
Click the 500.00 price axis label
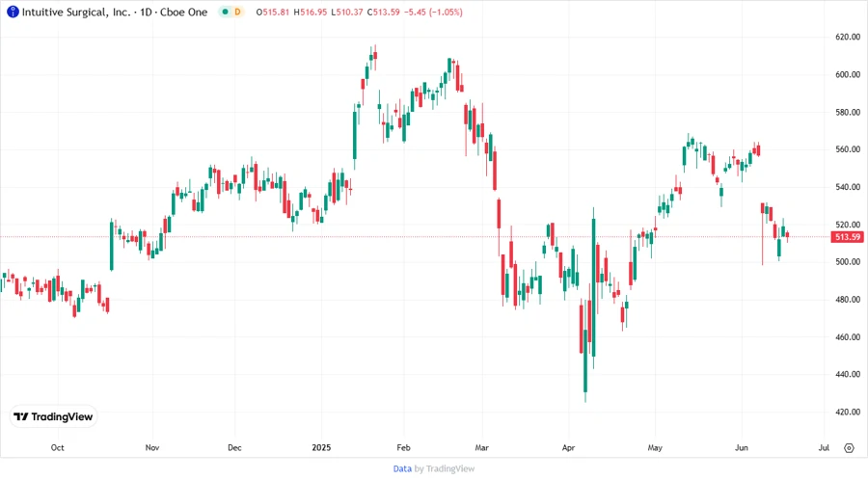pyautogui.click(x=848, y=262)
